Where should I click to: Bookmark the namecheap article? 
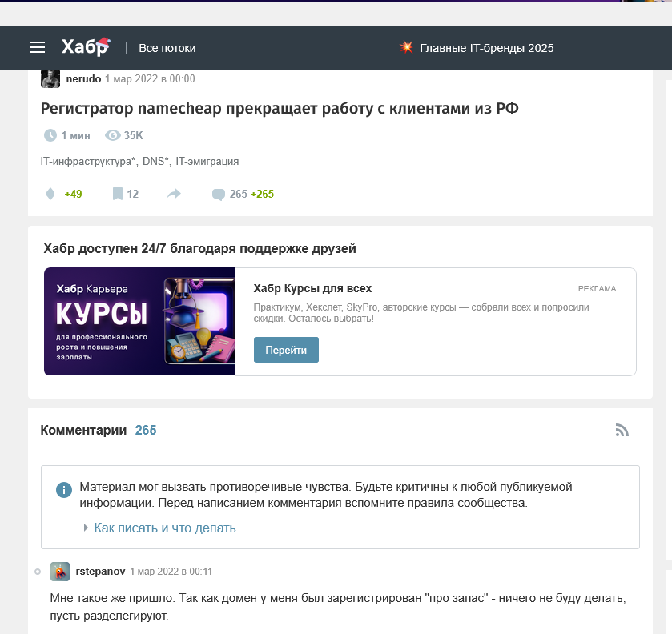pyautogui.click(x=118, y=194)
